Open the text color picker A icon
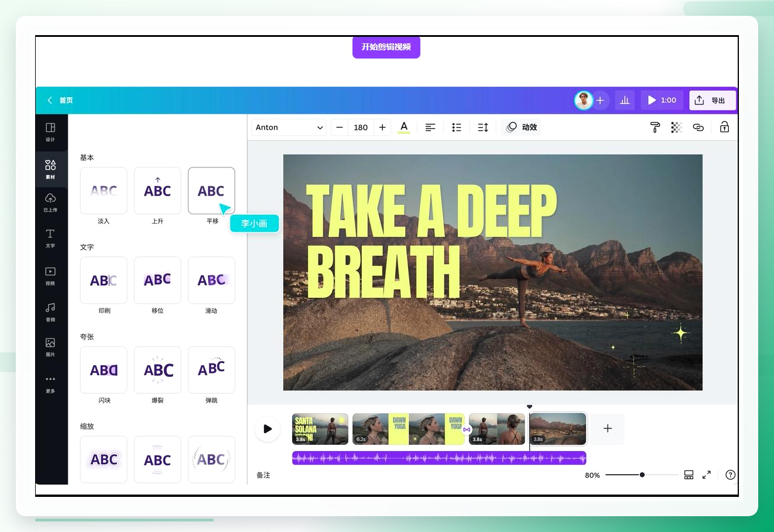 click(x=404, y=127)
